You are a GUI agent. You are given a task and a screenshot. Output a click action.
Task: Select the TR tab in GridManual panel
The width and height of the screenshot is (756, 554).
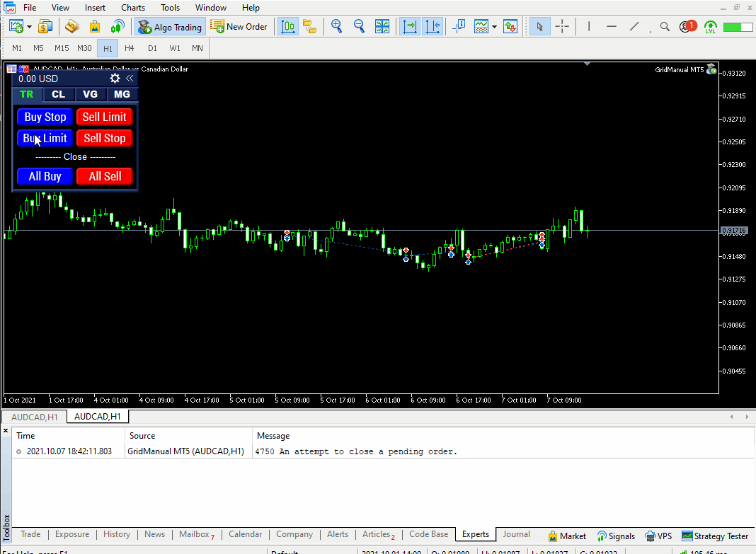26,94
